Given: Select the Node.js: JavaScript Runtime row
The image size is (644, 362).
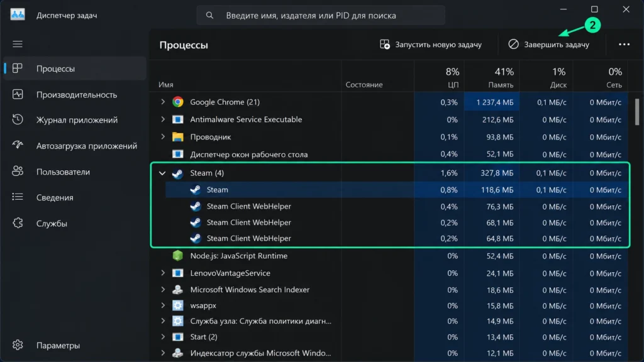Looking at the screenshot, I should click(389, 256).
